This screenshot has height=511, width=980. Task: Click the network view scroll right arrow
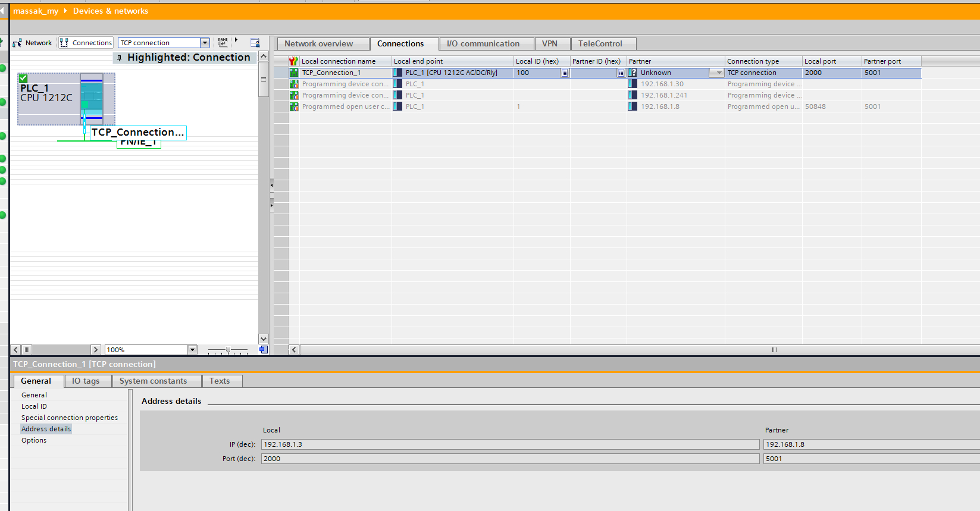point(95,350)
